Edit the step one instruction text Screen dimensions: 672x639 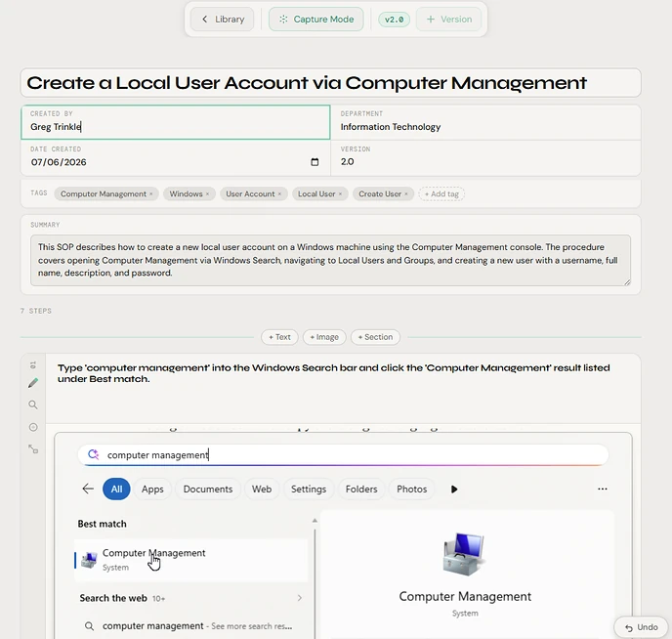(334, 373)
